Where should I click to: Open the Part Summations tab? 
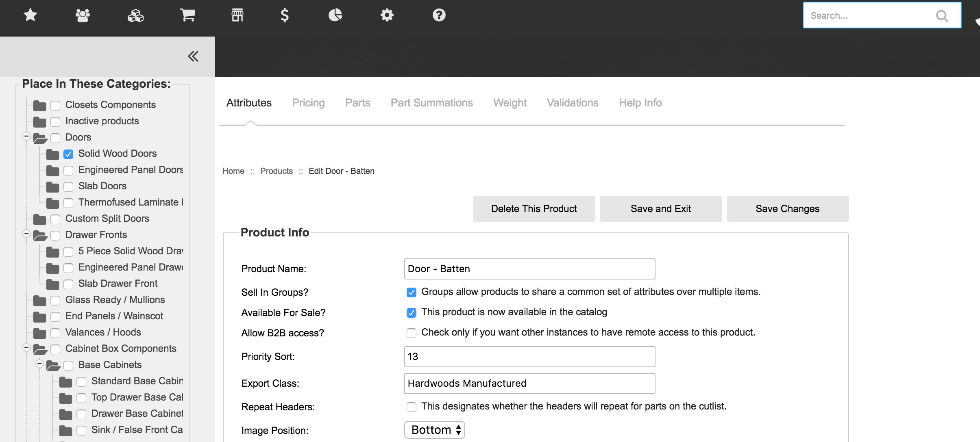click(x=431, y=103)
